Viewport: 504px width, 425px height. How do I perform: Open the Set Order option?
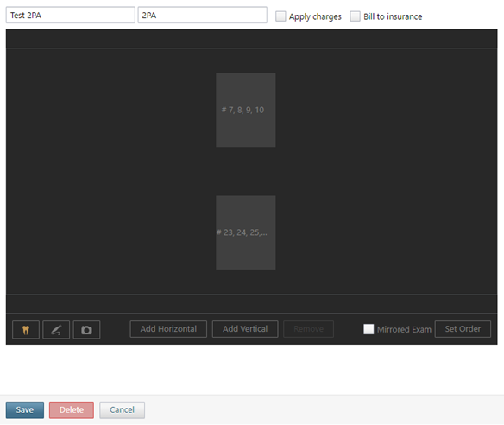tap(463, 329)
